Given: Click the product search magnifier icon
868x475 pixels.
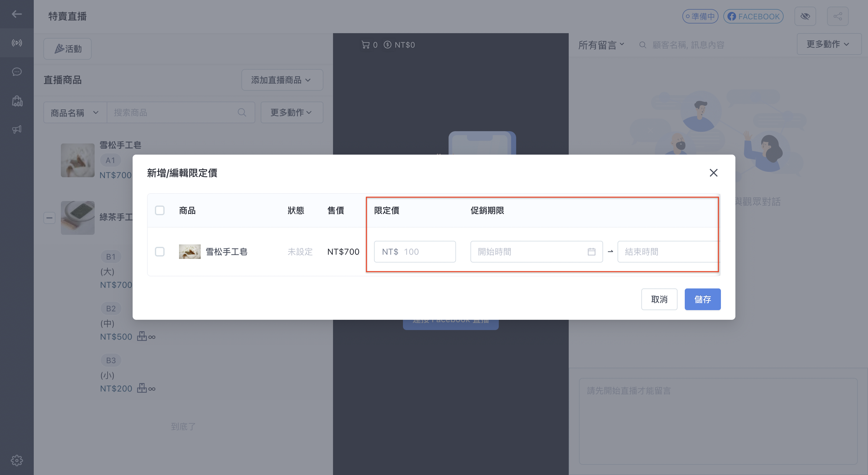Looking at the screenshot, I should [242, 112].
